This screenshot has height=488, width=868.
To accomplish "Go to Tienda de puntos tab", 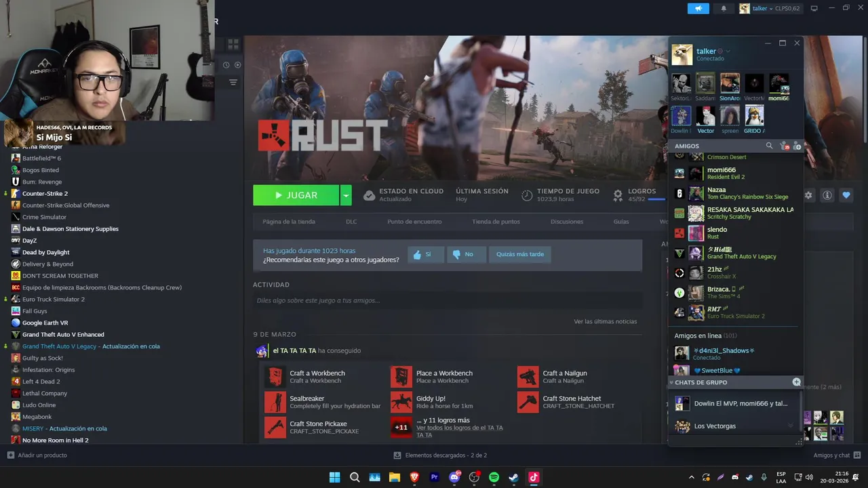I will coord(496,222).
